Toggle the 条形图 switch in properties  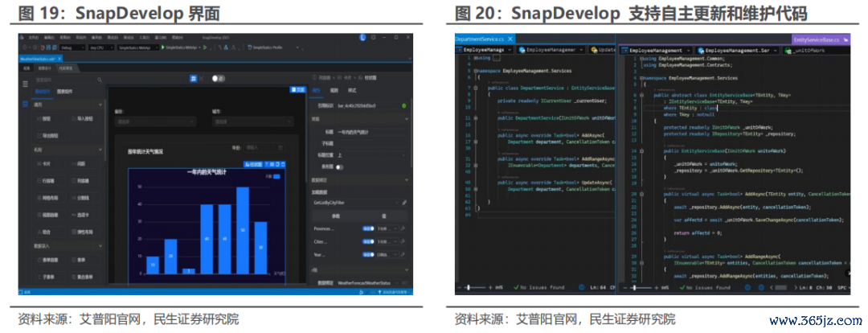pyautogui.click(x=339, y=166)
